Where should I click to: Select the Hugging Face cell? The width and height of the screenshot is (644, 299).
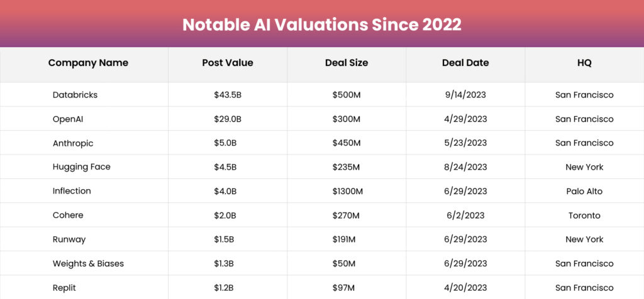pyautogui.click(x=81, y=167)
